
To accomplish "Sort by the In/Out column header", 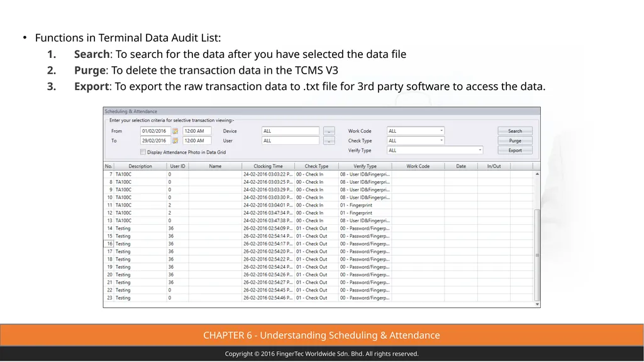I will click(494, 166).
